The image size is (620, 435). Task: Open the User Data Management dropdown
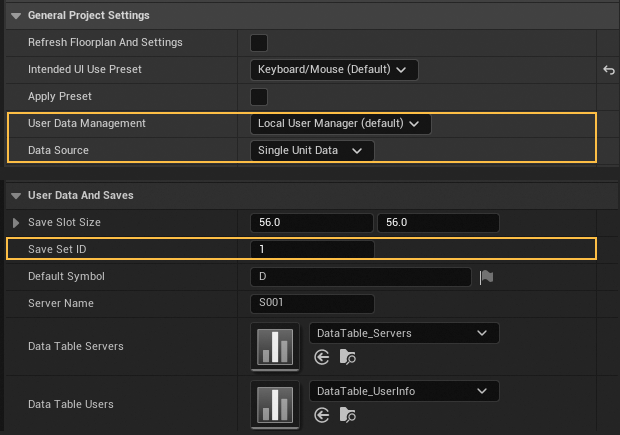point(340,124)
